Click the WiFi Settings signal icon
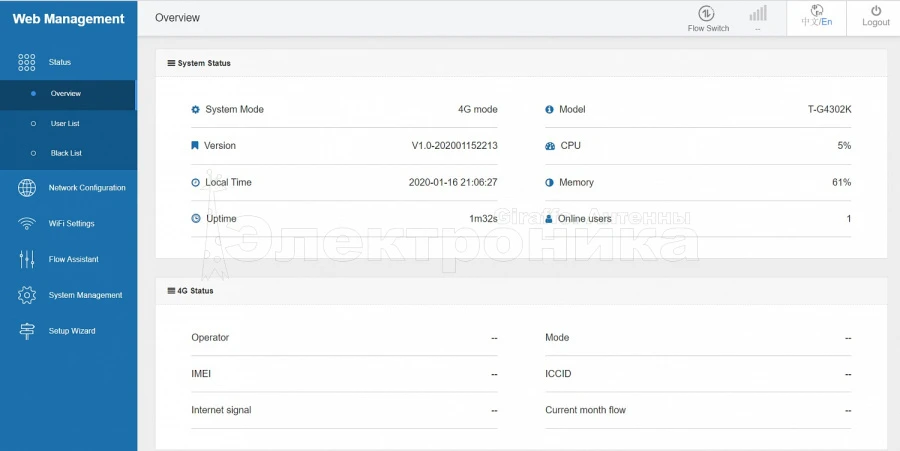This screenshot has width=900, height=451. tap(27, 224)
